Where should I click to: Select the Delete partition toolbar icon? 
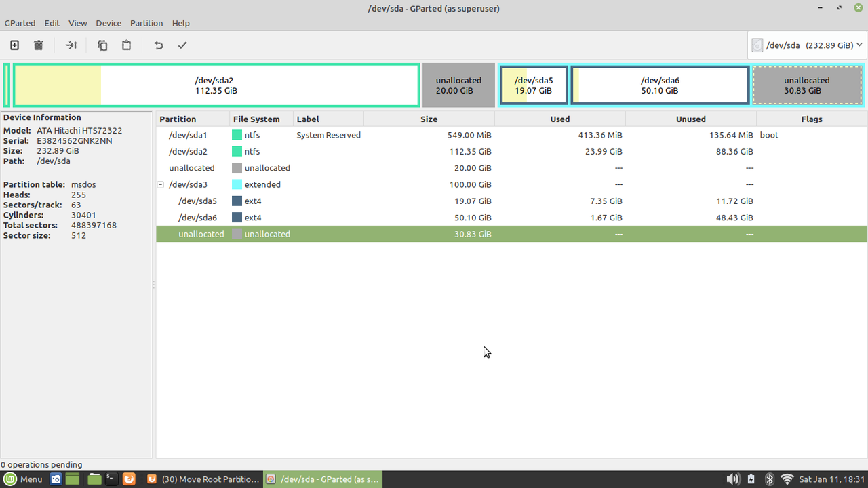[38, 45]
